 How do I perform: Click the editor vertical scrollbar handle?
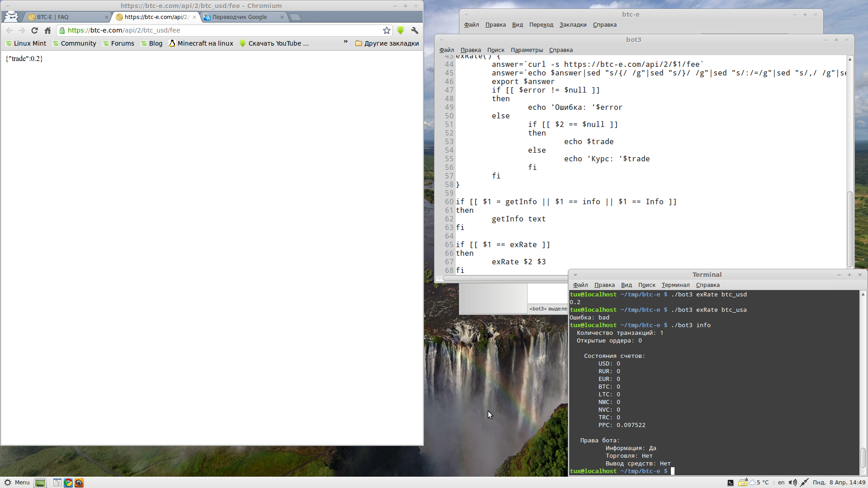point(850,228)
